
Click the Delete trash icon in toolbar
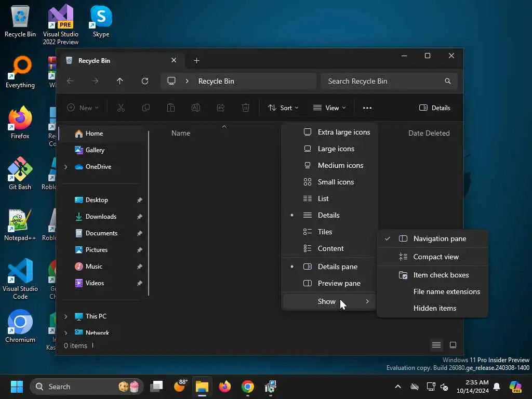tap(246, 108)
